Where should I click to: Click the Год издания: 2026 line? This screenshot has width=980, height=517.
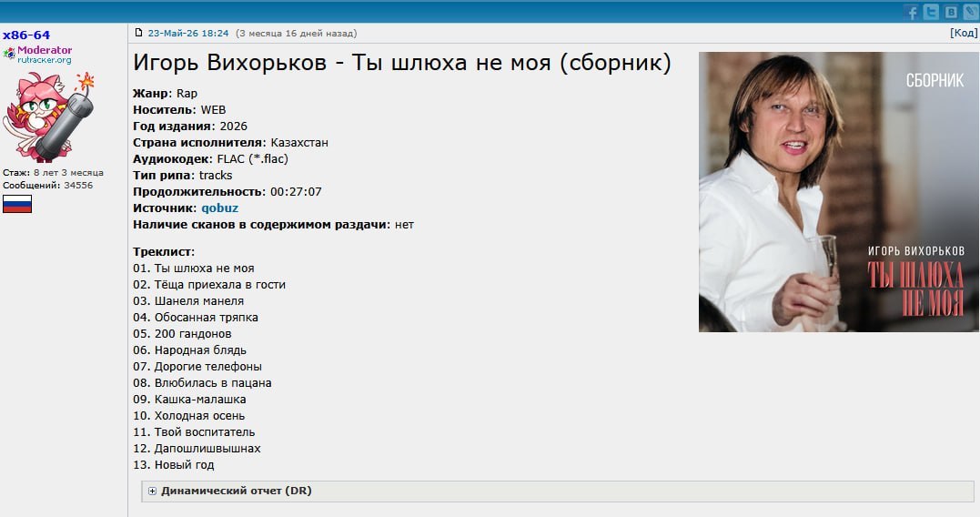190,127
